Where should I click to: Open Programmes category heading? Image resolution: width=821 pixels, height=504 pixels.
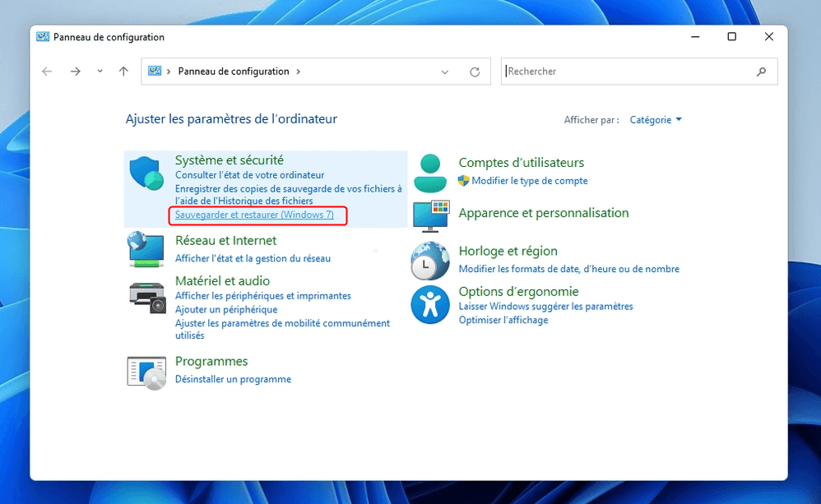211,362
